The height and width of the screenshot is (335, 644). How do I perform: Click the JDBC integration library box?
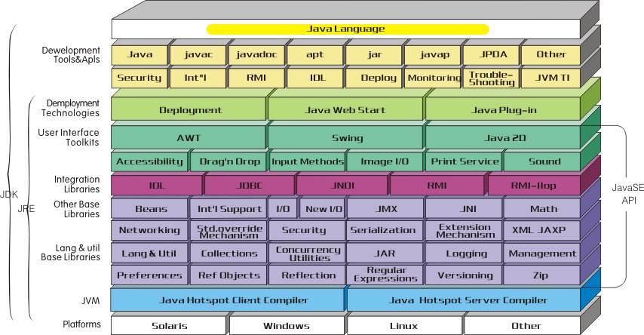(249, 186)
